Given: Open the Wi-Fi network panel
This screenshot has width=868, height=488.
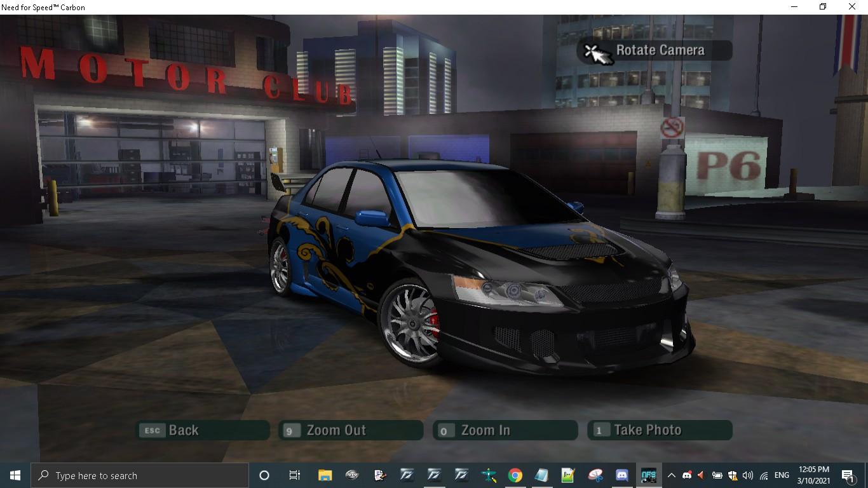Looking at the screenshot, I should [764, 475].
